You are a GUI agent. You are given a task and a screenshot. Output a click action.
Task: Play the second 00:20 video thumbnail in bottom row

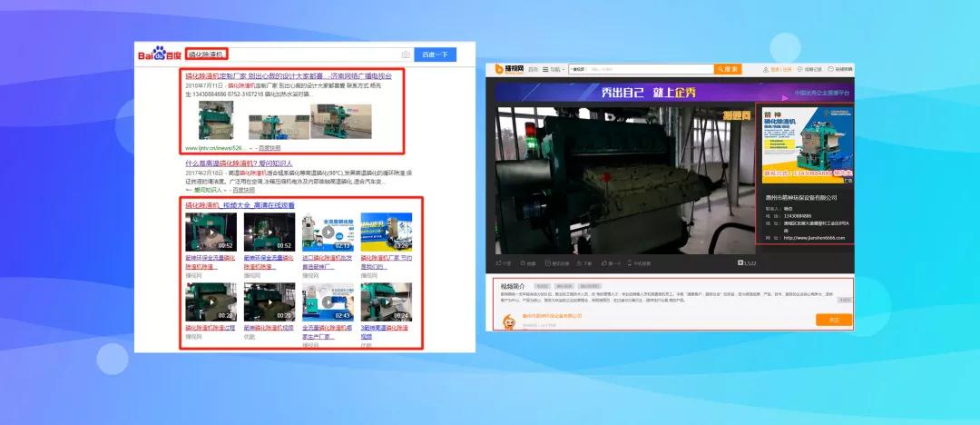click(269, 302)
